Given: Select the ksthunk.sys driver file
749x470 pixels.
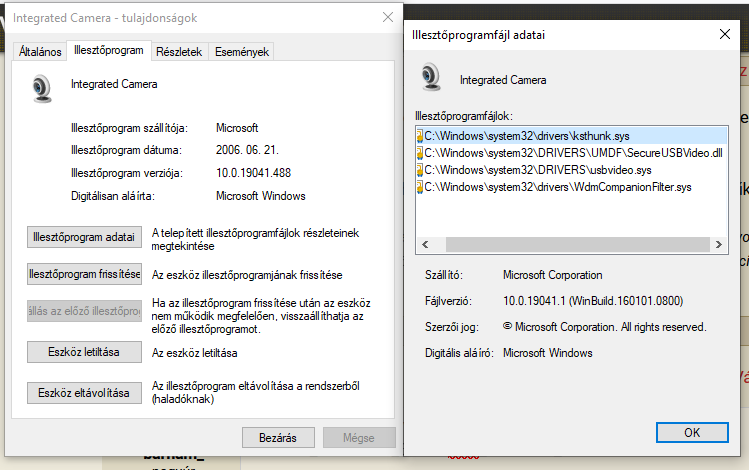Looking at the screenshot, I should point(572,136).
